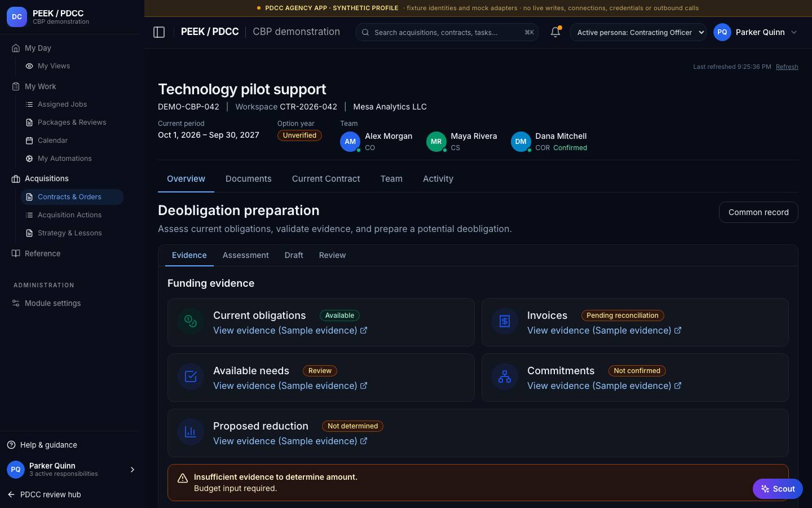Click the Refresh link
This screenshot has width=812, height=508.
[787, 67]
